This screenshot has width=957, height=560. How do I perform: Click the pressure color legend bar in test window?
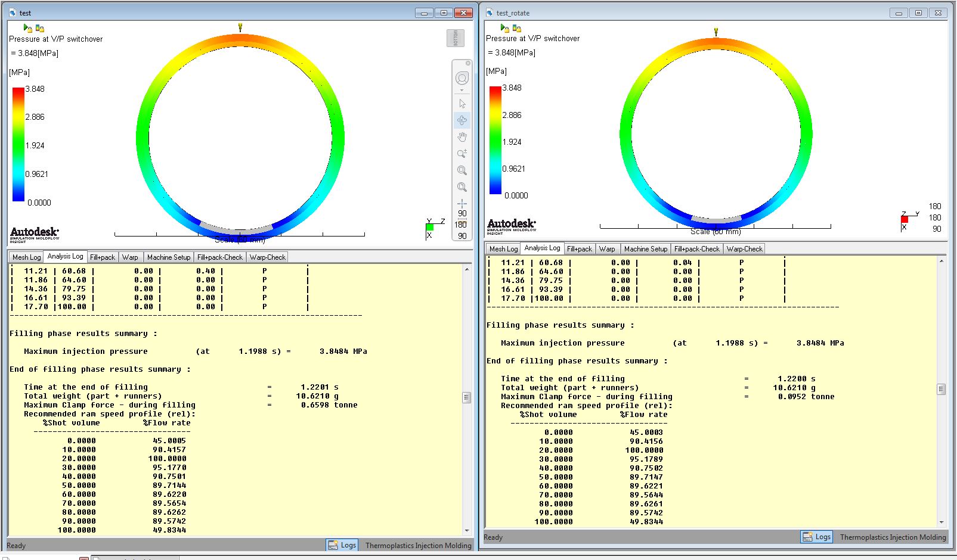coord(18,144)
